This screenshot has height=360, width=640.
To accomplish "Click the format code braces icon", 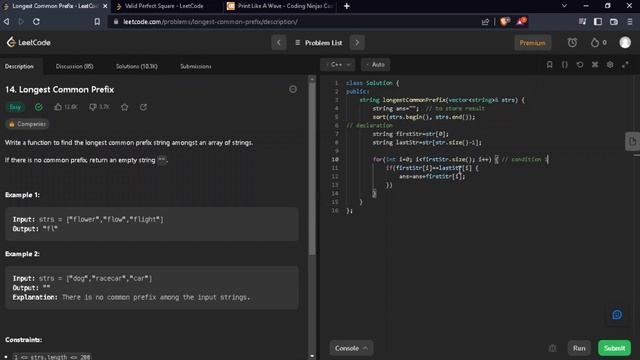I will 564,64.
